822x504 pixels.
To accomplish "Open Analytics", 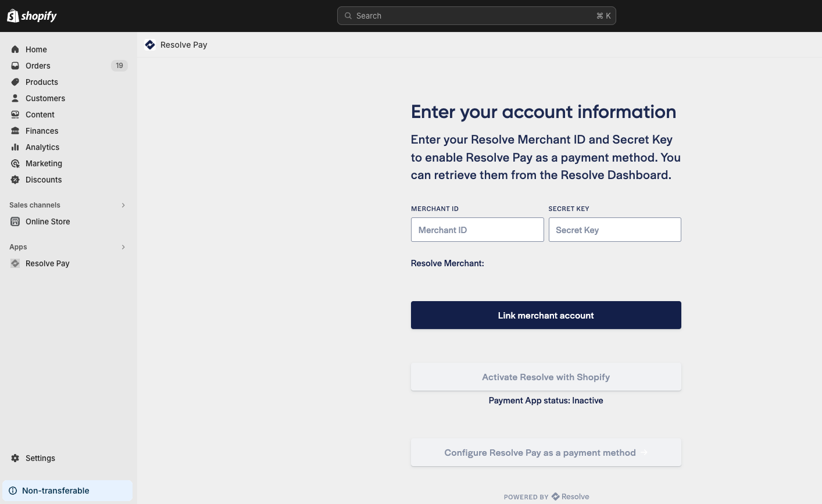I will tap(69, 147).
